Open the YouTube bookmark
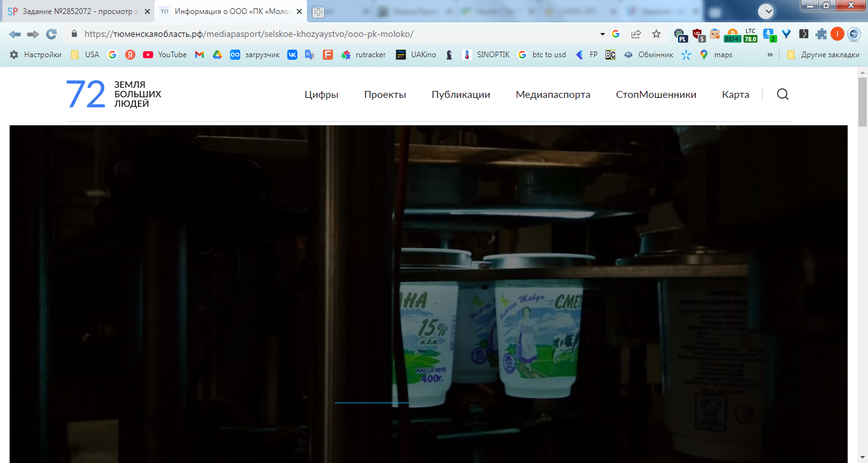868x463 pixels. click(165, 55)
